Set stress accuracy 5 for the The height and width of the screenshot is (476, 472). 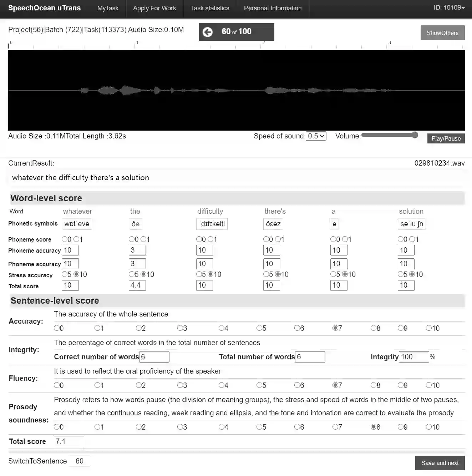click(132, 274)
